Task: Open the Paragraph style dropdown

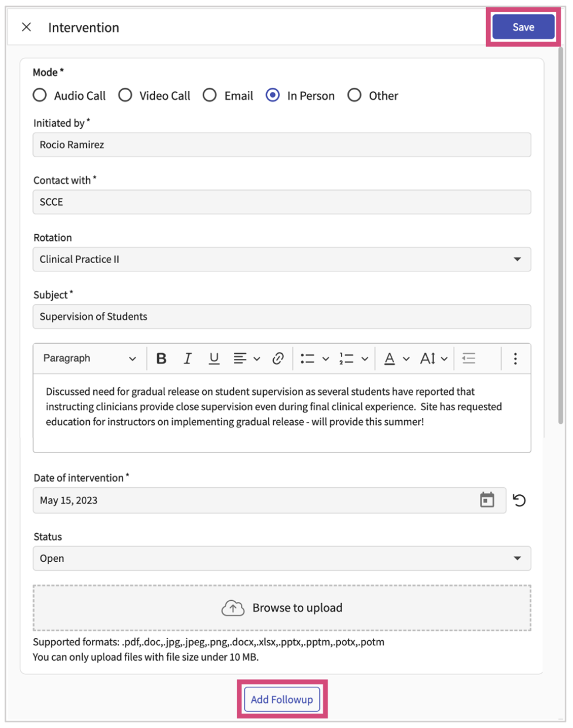Action: (x=89, y=359)
